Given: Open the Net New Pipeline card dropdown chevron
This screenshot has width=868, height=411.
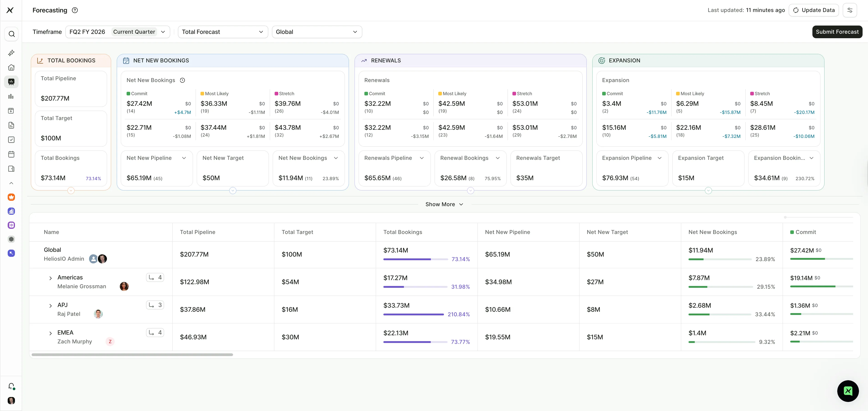Looking at the screenshot, I should [184, 158].
